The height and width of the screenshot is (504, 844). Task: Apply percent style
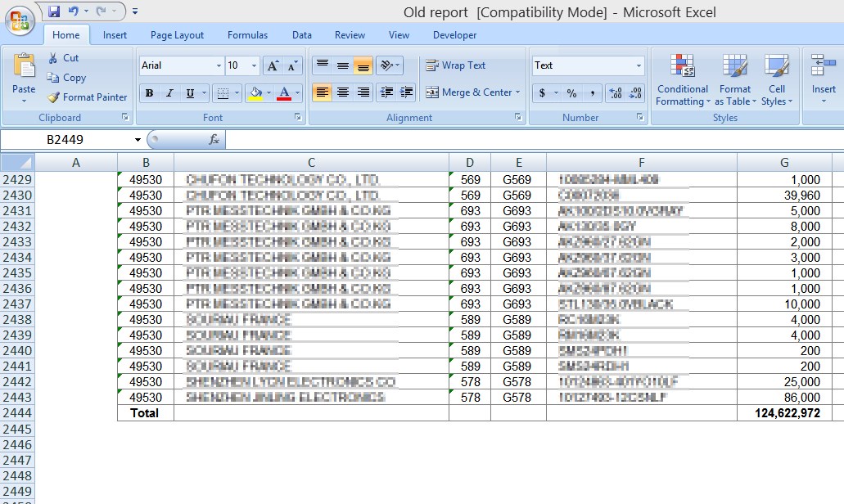571,93
